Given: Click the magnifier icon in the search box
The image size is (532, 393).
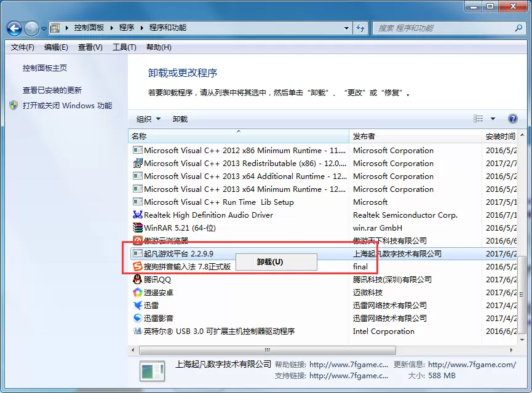Looking at the screenshot, I should 518,28.
